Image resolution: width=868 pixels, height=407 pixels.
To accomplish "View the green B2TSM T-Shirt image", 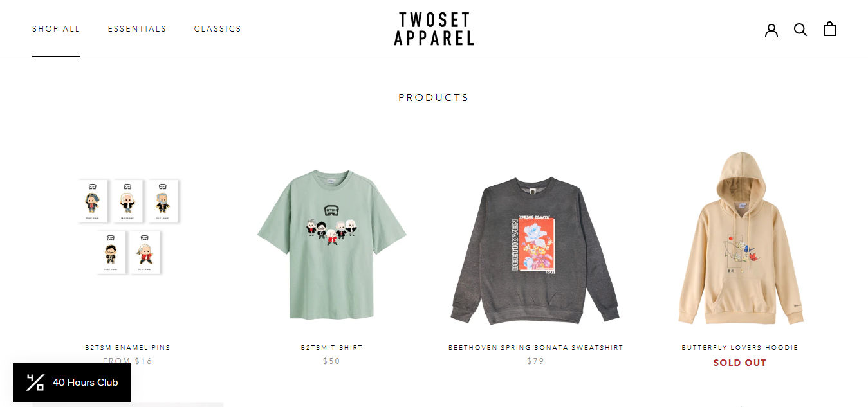I will coord(331,244).
